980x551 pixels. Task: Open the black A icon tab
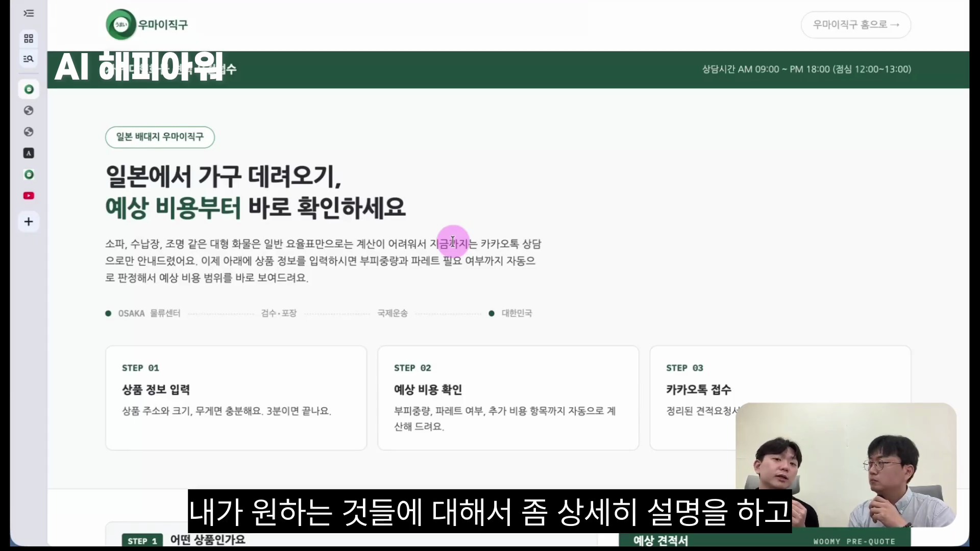point(29,153)
